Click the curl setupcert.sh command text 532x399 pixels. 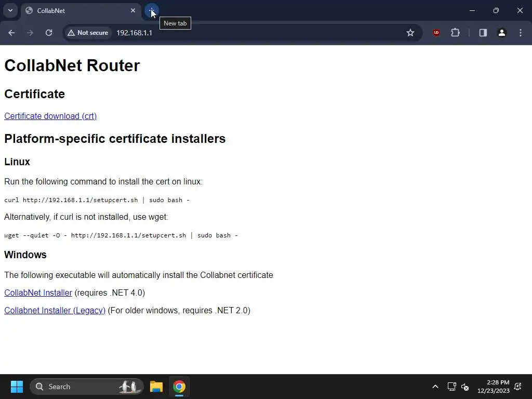[x=97, y=200]
